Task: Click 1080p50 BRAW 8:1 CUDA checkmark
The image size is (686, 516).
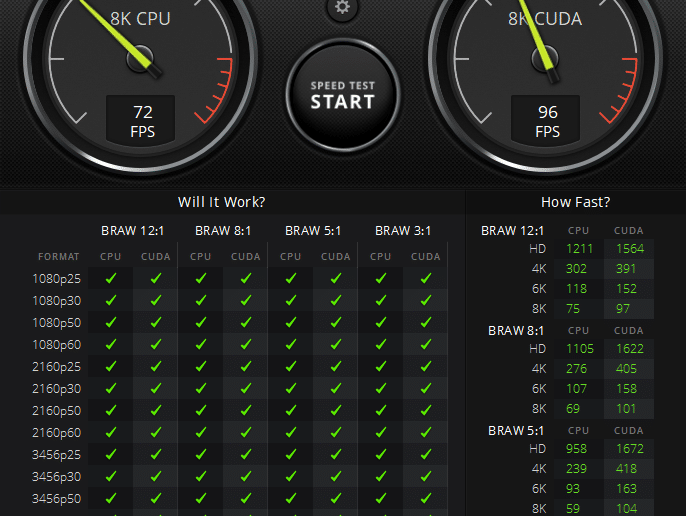Action: click(246, 322)
